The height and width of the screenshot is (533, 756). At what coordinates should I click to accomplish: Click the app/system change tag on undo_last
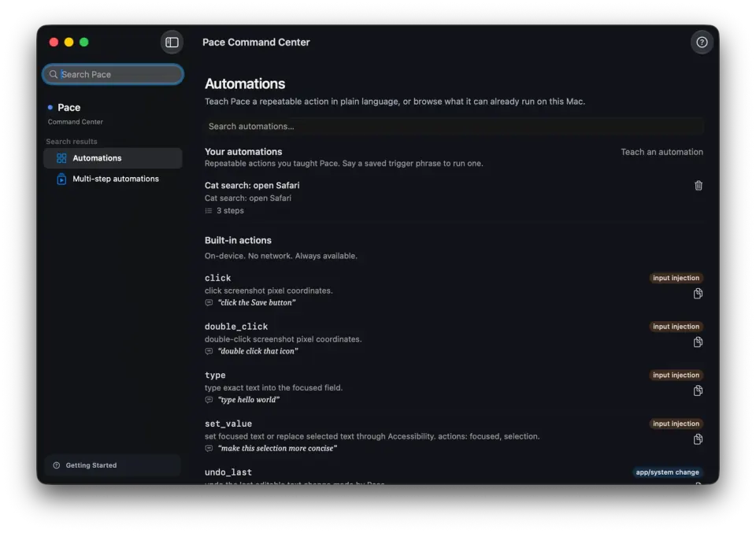(x=667, y=472)
